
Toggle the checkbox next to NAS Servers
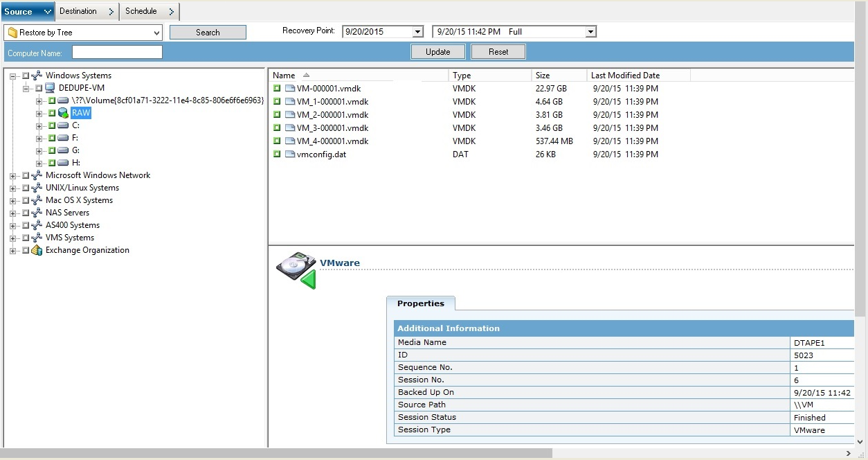(25, 213)
